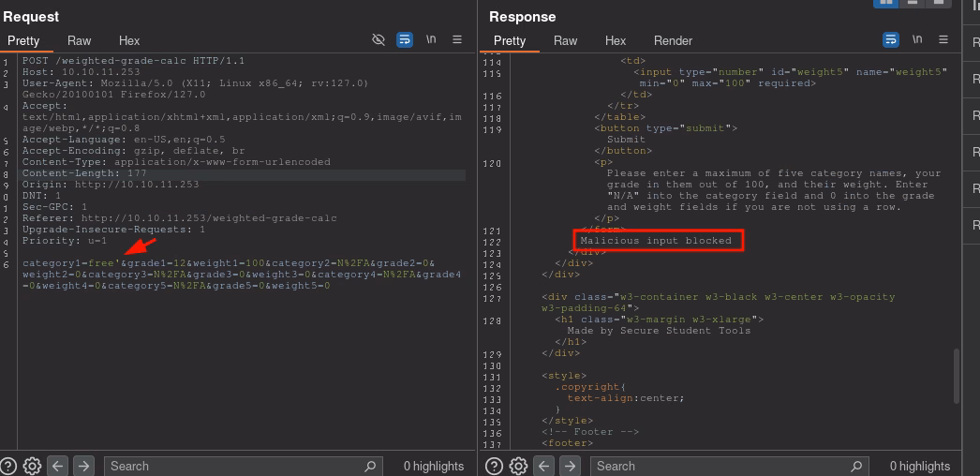Click the Response pane vertical scrollbar
The height and width of the screenshot is (476, 980).
pos(957,376)
